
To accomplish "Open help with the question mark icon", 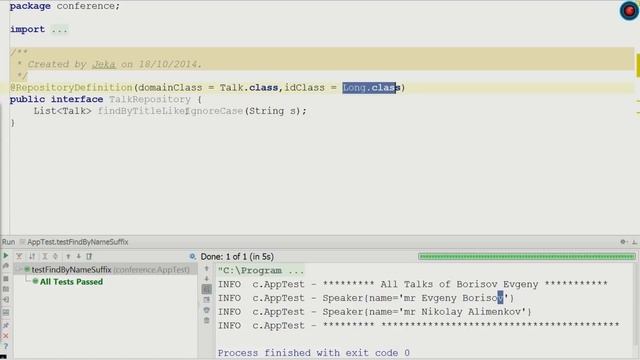I will 6,346.
